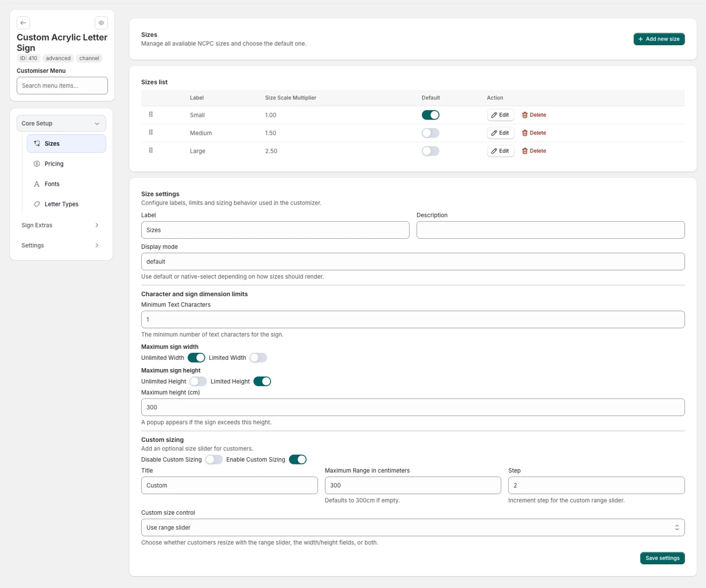Image resolution: width=706 pixels, height=588 pixels.
Task: Open the Sizes menu item
Action: pos(66,143)
